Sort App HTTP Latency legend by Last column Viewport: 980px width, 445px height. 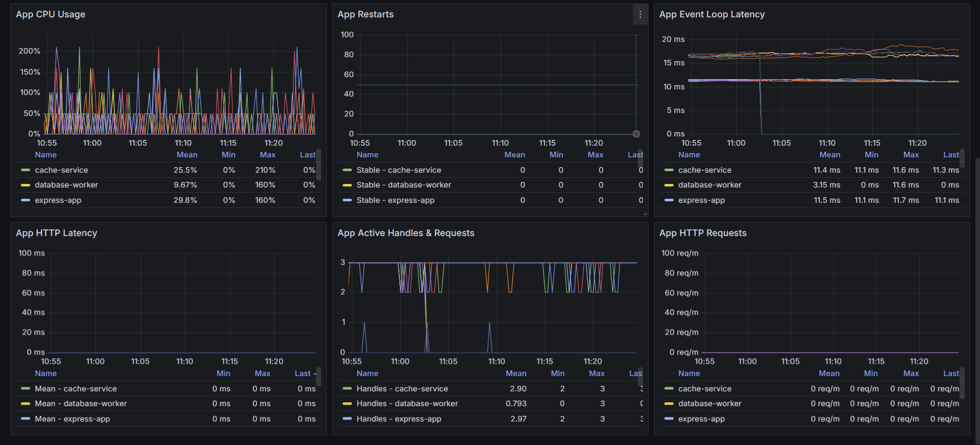click(305, 373)
